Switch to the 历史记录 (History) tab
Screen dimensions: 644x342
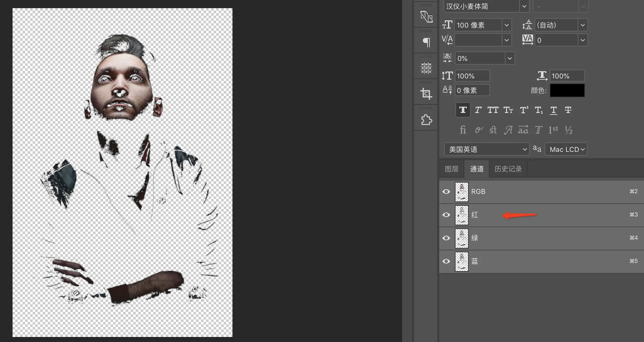(x=508, y=169)
